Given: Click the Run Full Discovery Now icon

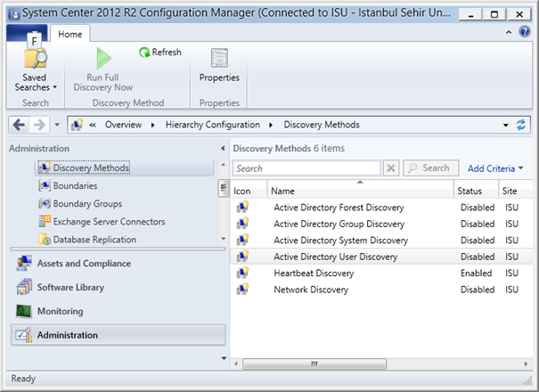Looking at the screenshot, I should [x=104, y=59].
